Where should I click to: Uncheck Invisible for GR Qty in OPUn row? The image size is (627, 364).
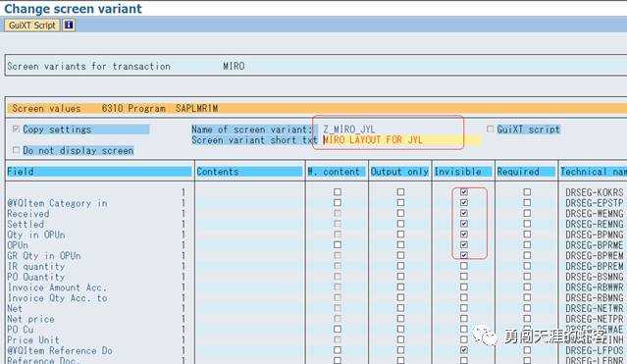[464, 255]
